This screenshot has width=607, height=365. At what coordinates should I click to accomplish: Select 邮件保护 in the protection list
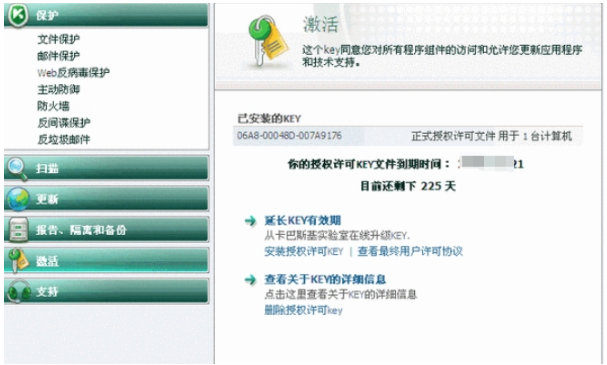[x=58, y=56]
